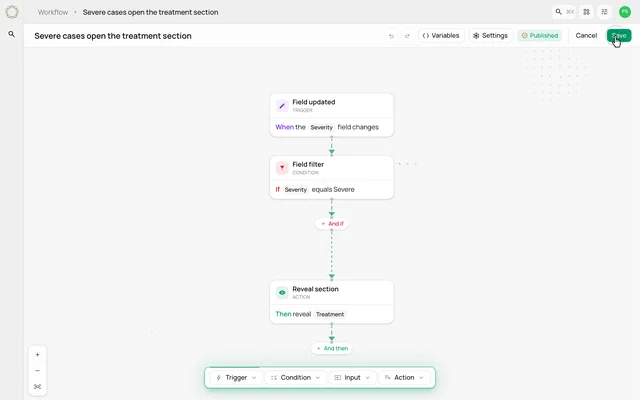Select the Field filter condition node title
The width and height of the screenshot is (640, 400).
click(x=308, y=164)
